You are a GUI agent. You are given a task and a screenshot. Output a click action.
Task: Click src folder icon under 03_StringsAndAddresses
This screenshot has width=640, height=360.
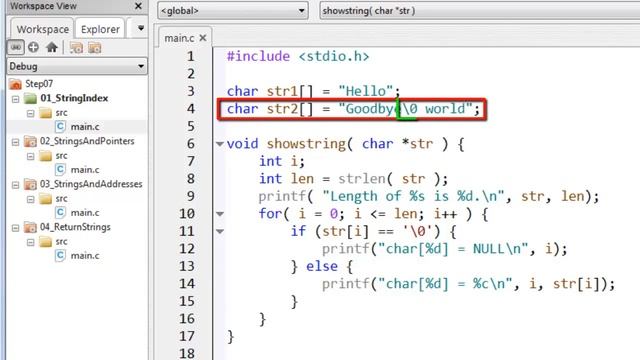pos(45,198)
